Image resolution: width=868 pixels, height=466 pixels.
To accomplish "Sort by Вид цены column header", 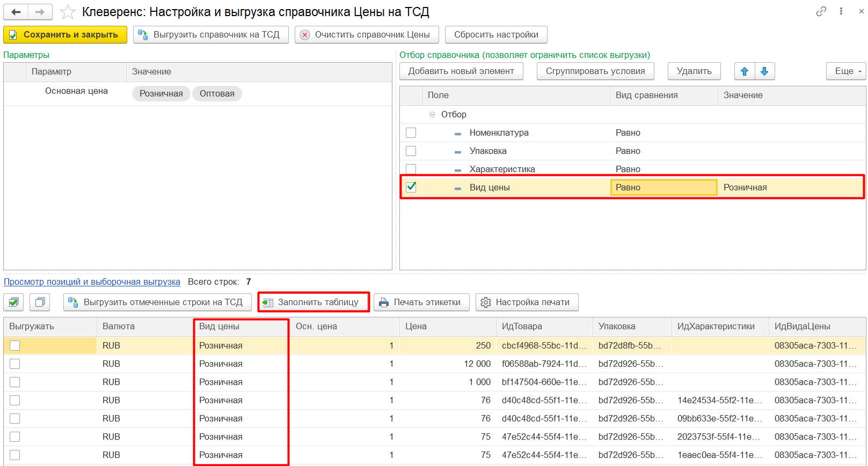I will 242,327.
